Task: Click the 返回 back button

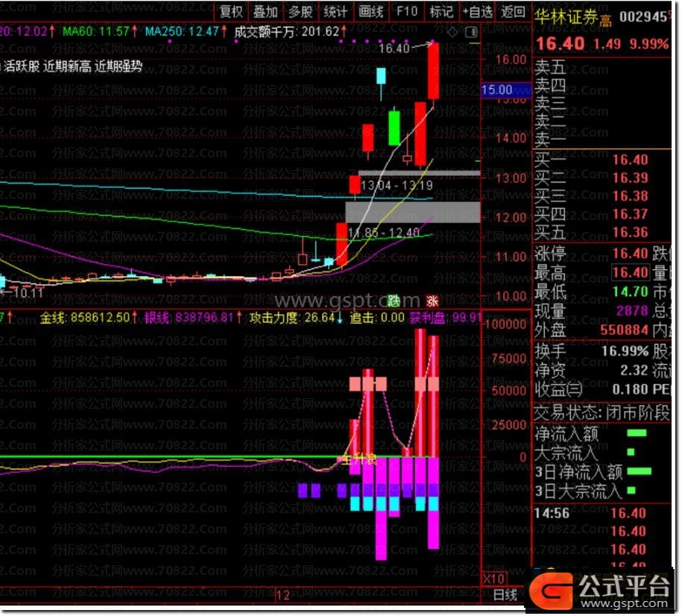Action: coord(513,12)
